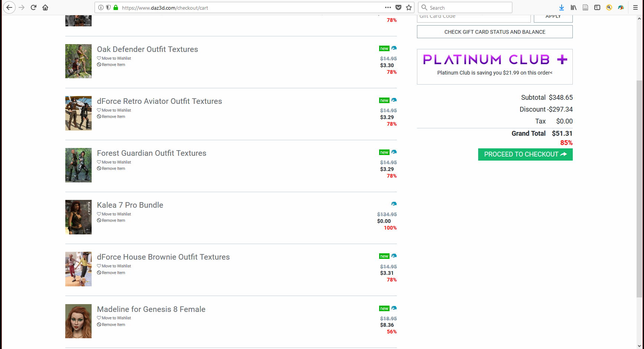Check gift card status and balance
The image size is (644, 349).
click(x=494, y=32)
